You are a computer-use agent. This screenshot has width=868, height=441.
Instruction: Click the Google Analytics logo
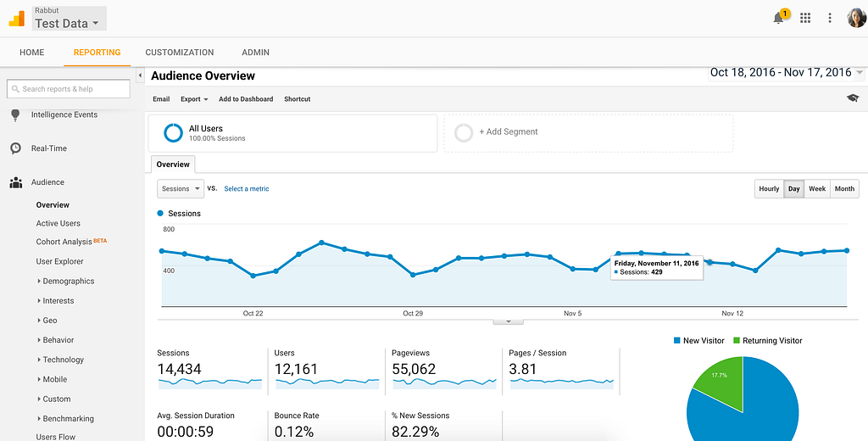point(17,19)
